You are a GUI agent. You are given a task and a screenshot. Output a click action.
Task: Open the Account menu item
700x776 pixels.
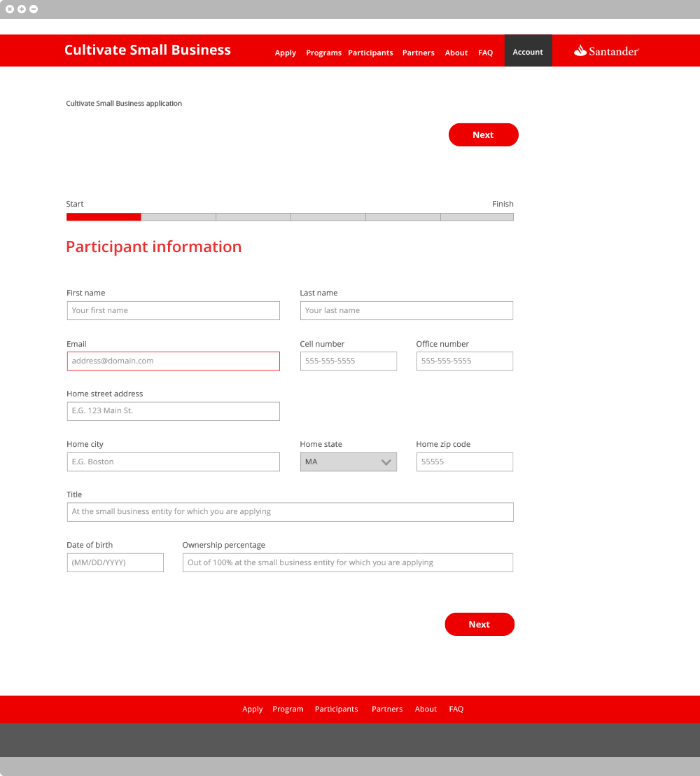528,51
